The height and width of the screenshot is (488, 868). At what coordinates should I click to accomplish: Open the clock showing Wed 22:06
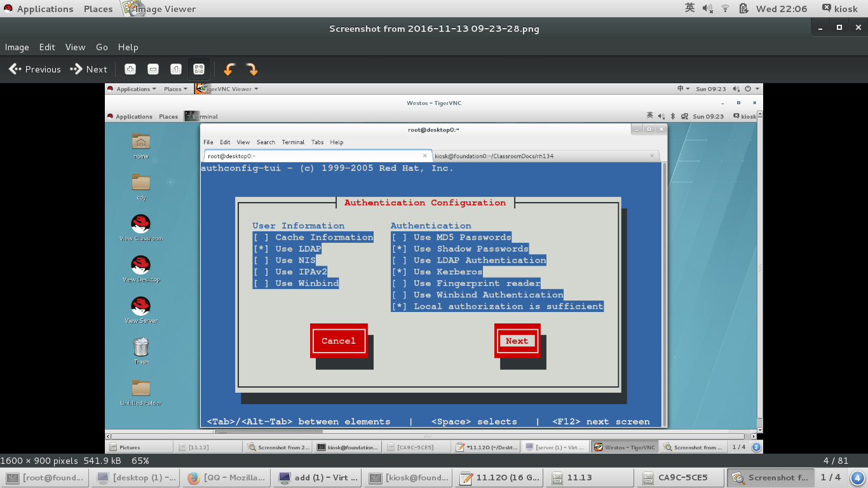click(x=781, y=9)
